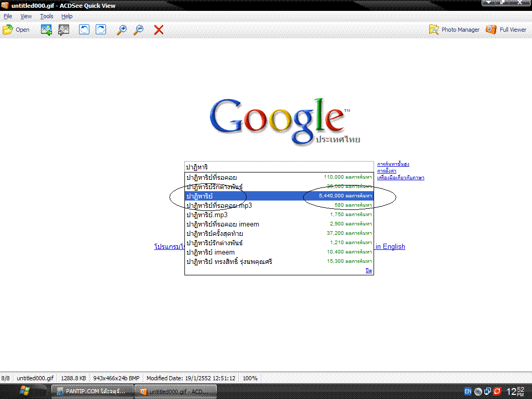Close suggestions with ปิด link
532x399 pixels.
[368, 271]
